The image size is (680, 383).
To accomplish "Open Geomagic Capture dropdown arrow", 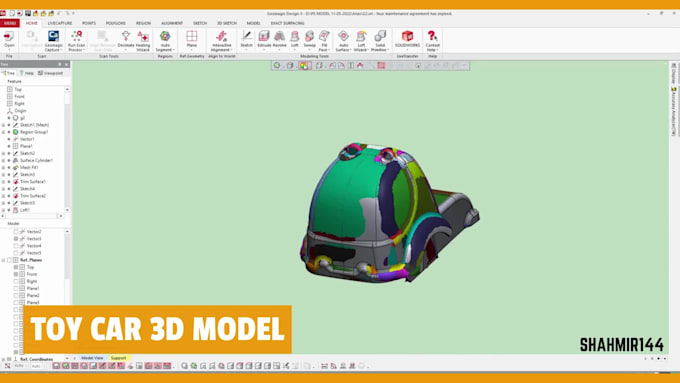I will (61, 50).
